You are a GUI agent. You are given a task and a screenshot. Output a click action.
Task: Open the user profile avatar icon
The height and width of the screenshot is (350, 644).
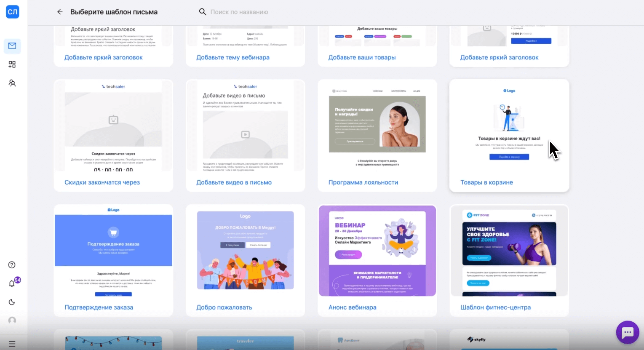[x=12, y=321]
